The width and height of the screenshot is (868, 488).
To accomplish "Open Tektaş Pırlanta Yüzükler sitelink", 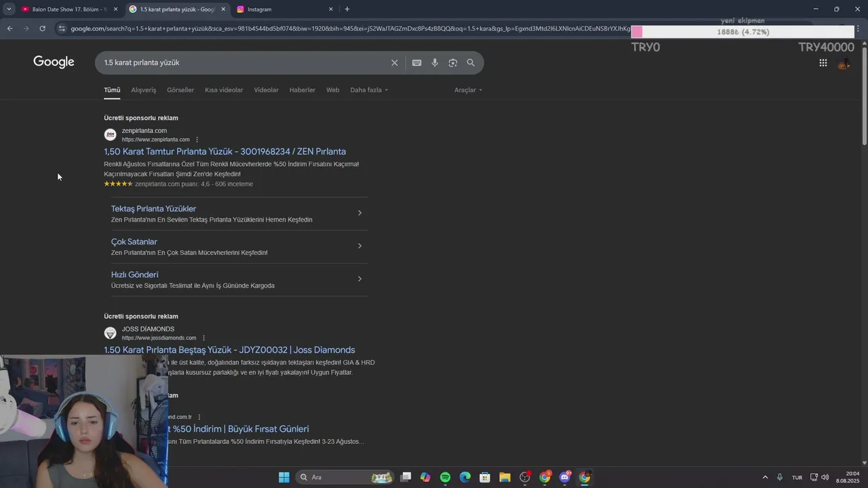I will coord(153,209).
